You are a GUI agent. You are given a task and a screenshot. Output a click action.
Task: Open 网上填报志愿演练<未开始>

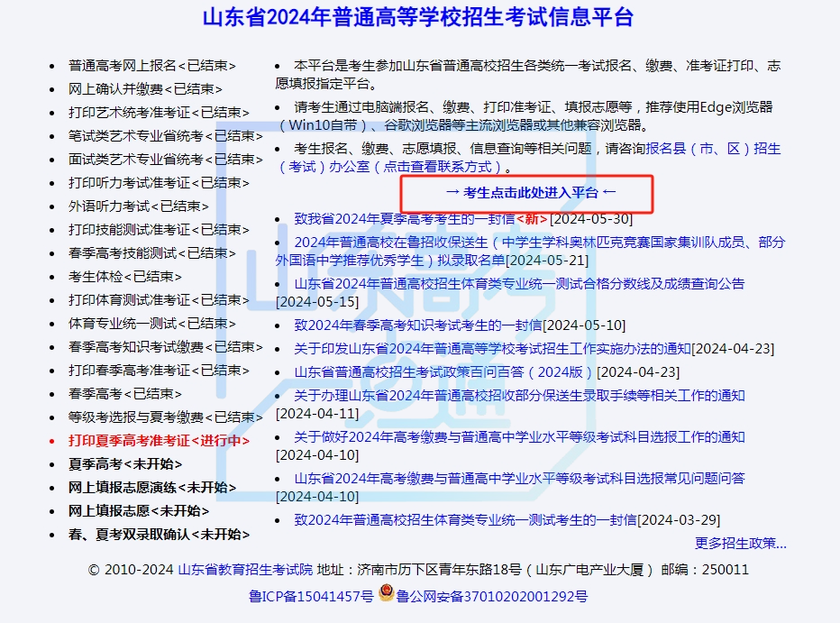[x=152, y=488]
